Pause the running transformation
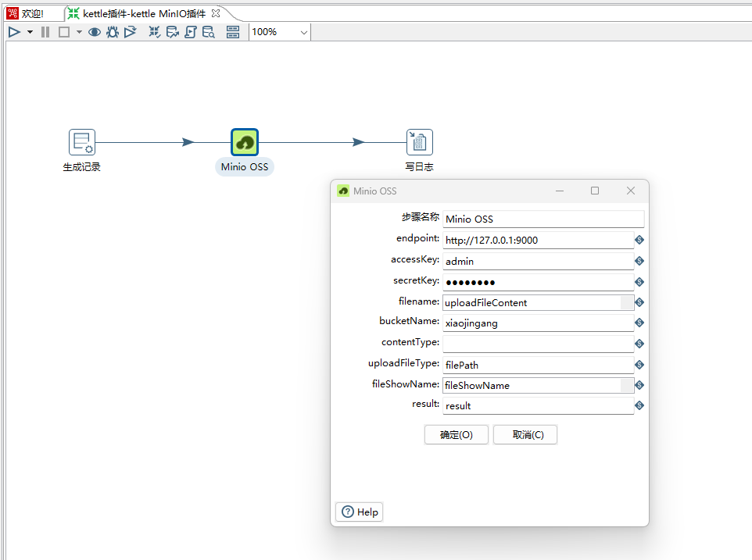 click(x=45, y=32)
